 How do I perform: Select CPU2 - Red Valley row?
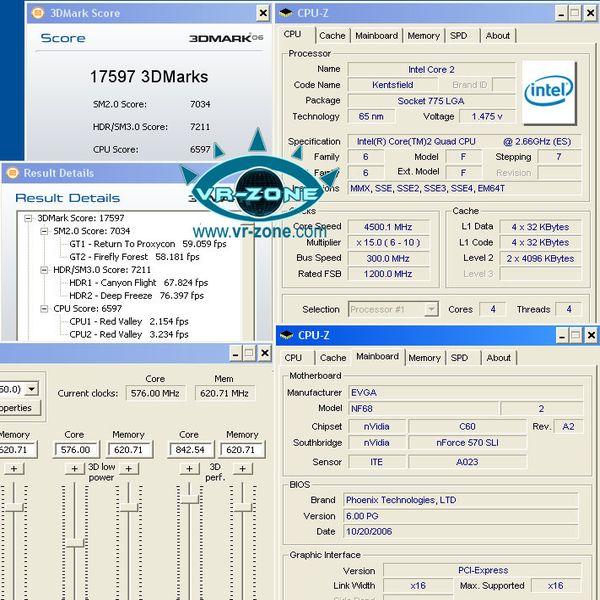click(129, 334)
